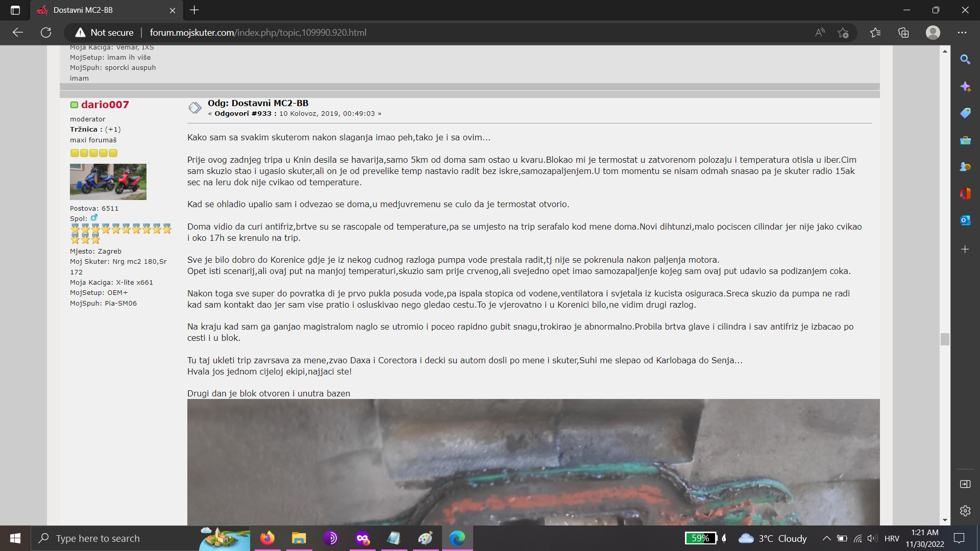Screen dimensions: 980x551
Task: Click the Moja Kaciga: X-lite x661 line
Action: (111, 283)
